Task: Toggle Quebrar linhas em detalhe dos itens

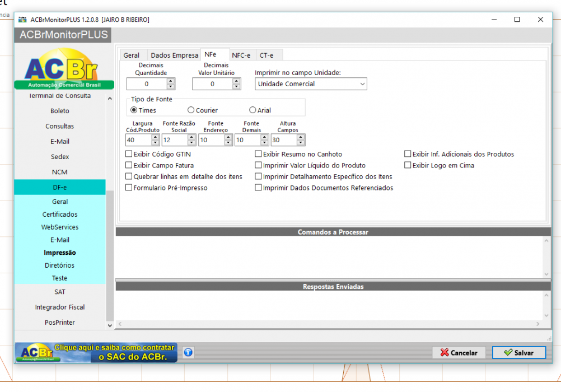Action: click(129, 176)
